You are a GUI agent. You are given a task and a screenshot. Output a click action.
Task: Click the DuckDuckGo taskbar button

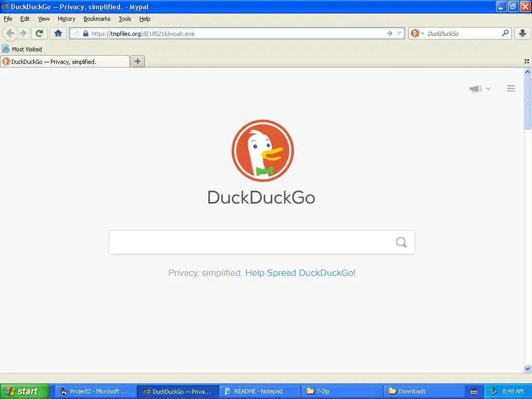coord(178,391)
